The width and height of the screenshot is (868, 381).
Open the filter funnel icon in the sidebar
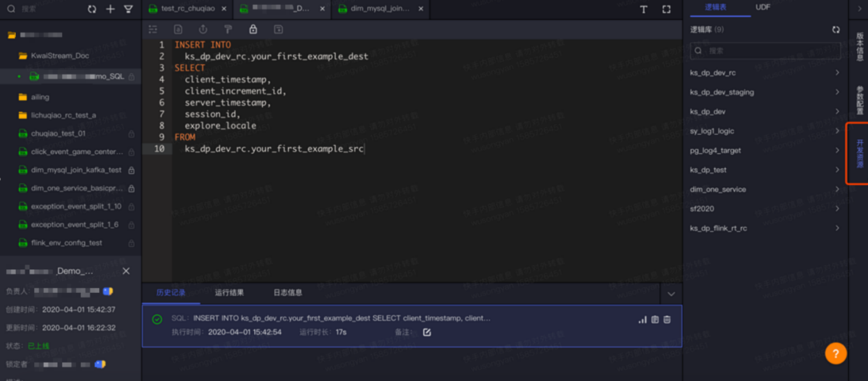(x=129, y=9)
